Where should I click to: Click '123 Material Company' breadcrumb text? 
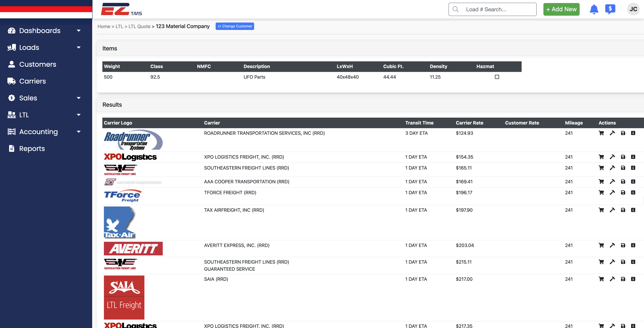click(x=182, y=26)
